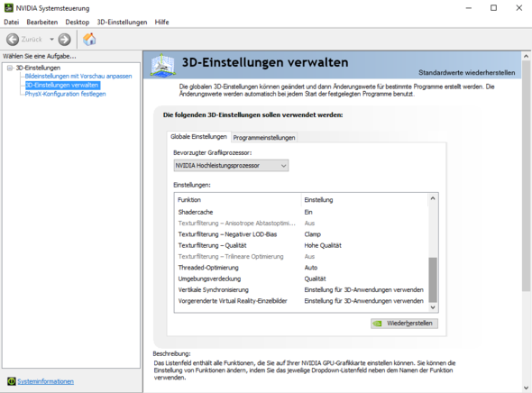This screenshot has width=532, height=393.
Task: Open the Desktop menu
Action: pos(78,22)
